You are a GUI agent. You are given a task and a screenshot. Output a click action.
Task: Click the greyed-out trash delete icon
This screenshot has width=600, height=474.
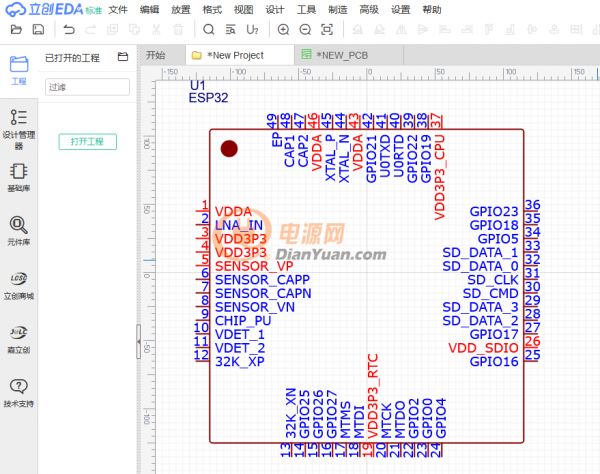(178, 29)
